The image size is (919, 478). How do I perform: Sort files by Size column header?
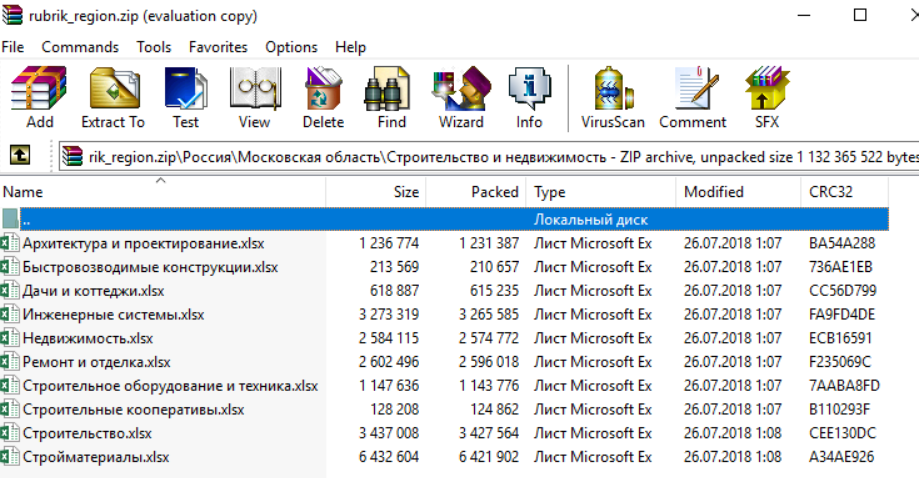(406, 192)
